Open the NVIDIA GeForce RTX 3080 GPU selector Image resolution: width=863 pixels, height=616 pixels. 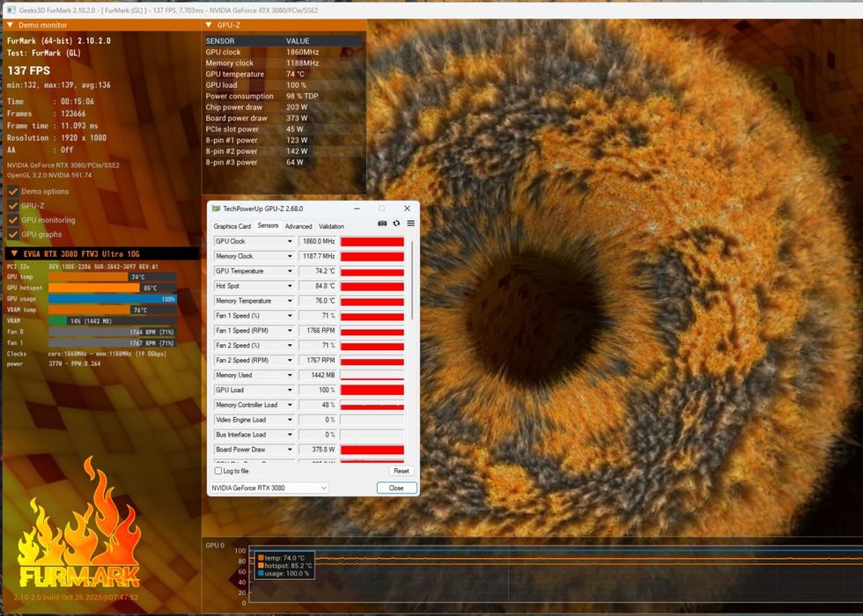[x=269, y=488]
